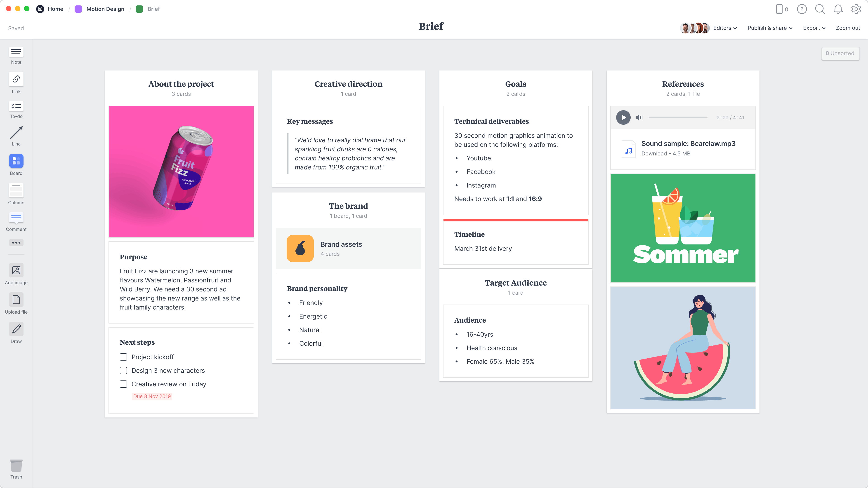The width and height of the screenshot is (868, 488).
Task: Open Motion Design tab
Action: tap(104, 8)
